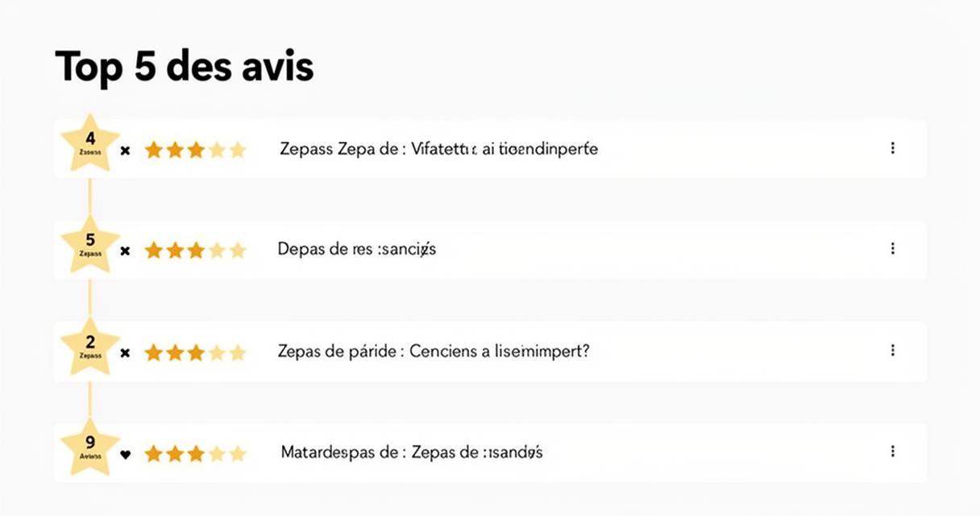Click the star badge numbered 4
The image size is (980, 516).
click(x=90, y=144)
